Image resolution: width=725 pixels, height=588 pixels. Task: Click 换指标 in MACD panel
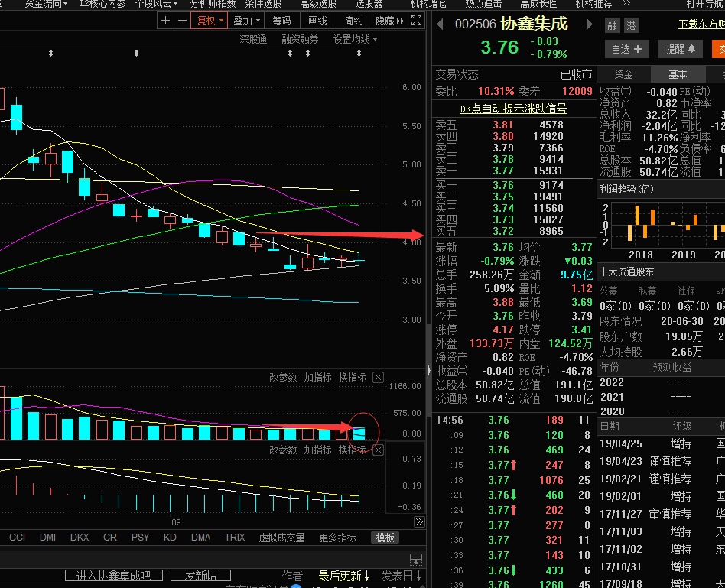pyautogui.click(x=353, y=450)
